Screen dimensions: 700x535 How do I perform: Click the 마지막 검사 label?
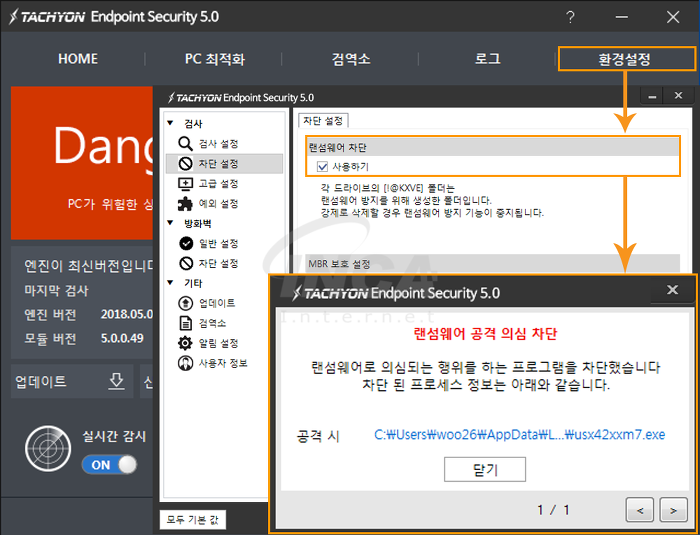click(56, 291)
